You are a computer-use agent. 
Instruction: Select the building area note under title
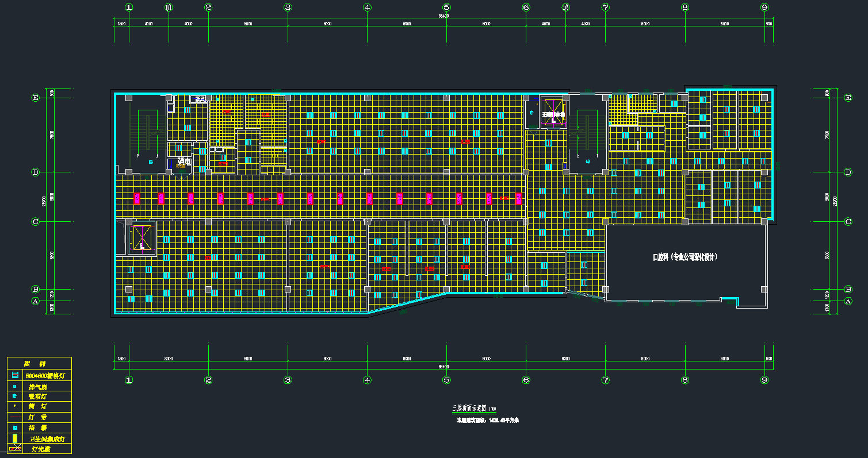488,420
